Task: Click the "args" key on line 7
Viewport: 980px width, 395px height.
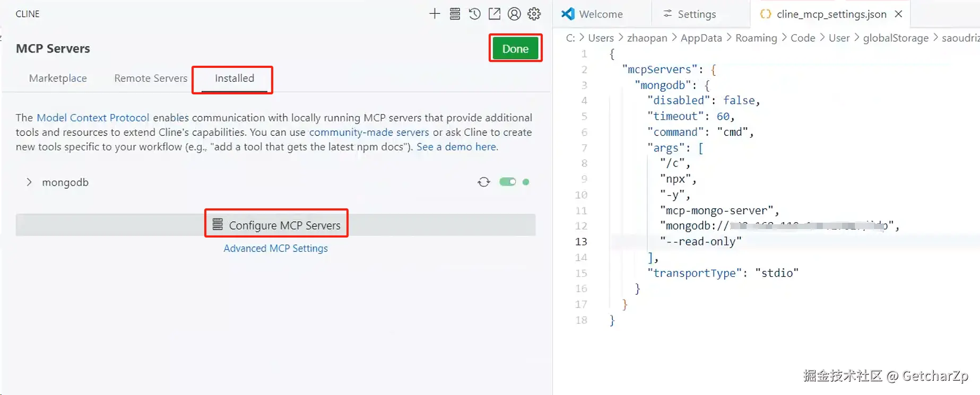Action: pos(666,148)
